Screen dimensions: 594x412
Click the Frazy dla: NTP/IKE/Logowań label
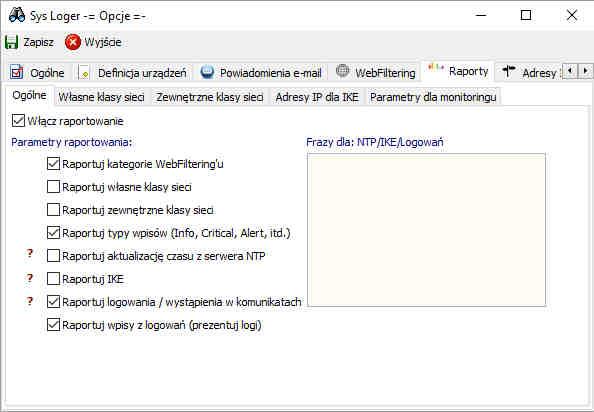pyautogui.click(x=375, y=142)
